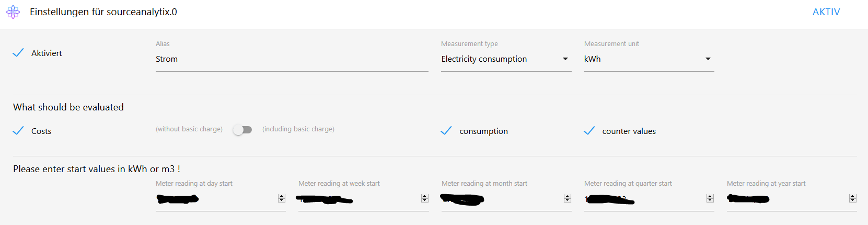Click into the Alias field Strom
Screen dimensions: 868x225
(292, 59)
